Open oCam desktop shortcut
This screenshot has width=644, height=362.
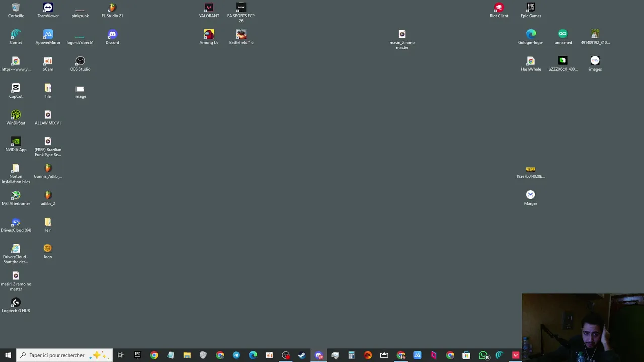click(x=48, y=64)
